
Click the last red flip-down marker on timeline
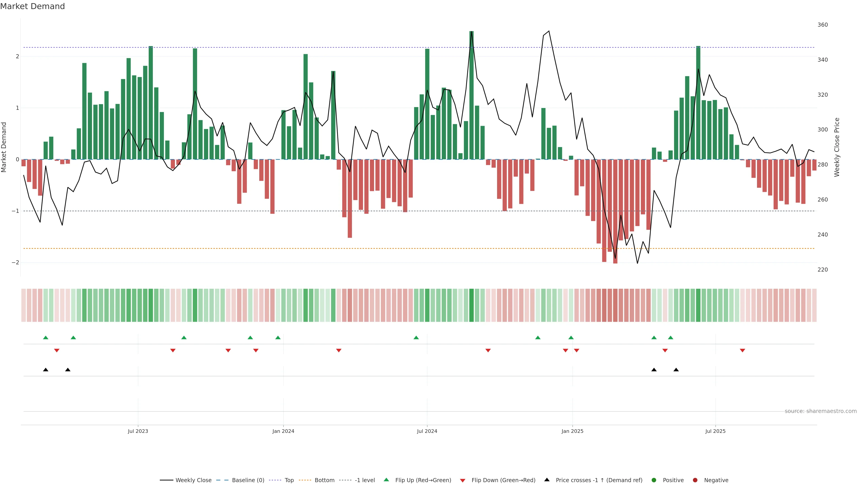coord(742,351)
